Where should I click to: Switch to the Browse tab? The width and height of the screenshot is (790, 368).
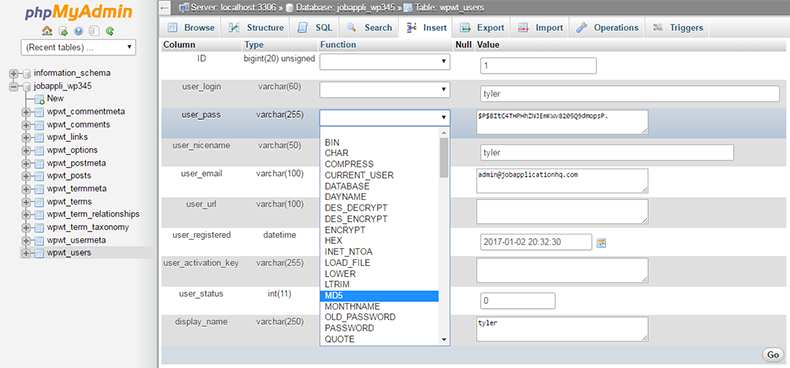click(x=191, y=28)
